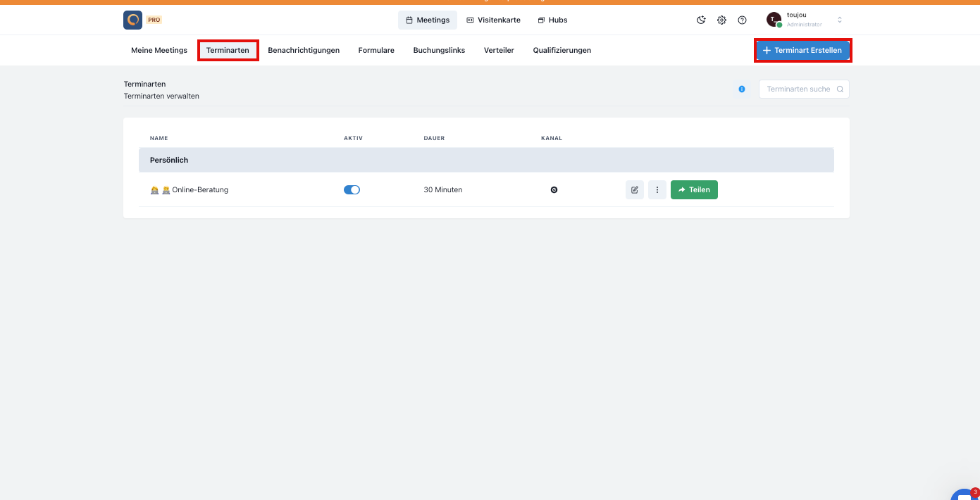The height and width of the screenshot is (500, 980).
Task: Share Online-Beratung via Teilen button
Action: point(694,190)
